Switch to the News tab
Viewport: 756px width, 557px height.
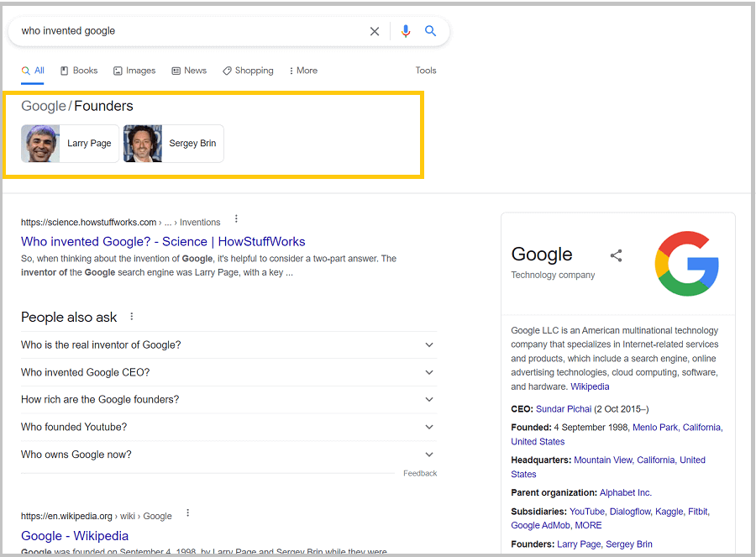click(x=190, y=71)
